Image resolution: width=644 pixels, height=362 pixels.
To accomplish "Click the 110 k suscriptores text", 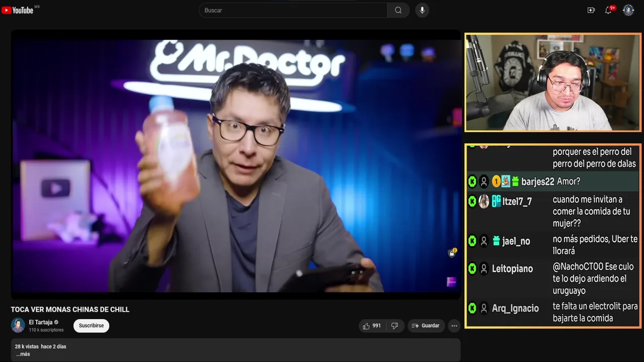I will click(46, 330).
